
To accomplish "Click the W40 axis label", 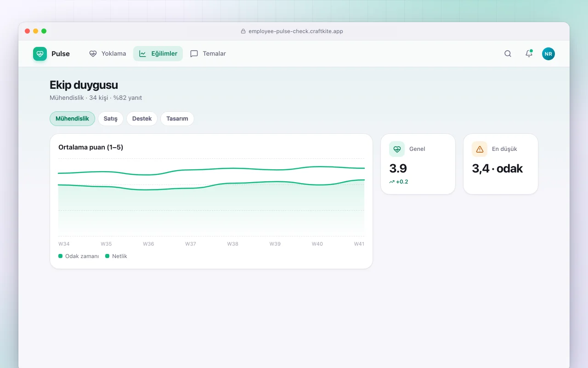I will (x=317, y=244).
